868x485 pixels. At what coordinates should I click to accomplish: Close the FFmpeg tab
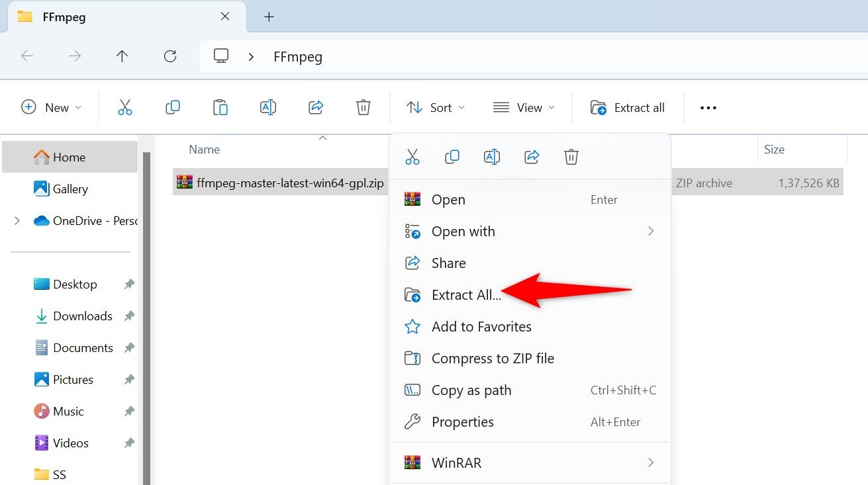point(225,17)
